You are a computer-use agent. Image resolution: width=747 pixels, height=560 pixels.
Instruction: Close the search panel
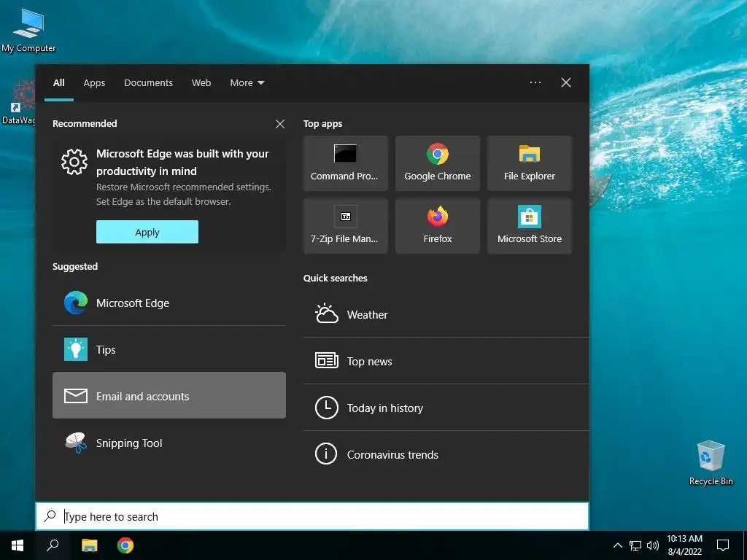point(566,82)
